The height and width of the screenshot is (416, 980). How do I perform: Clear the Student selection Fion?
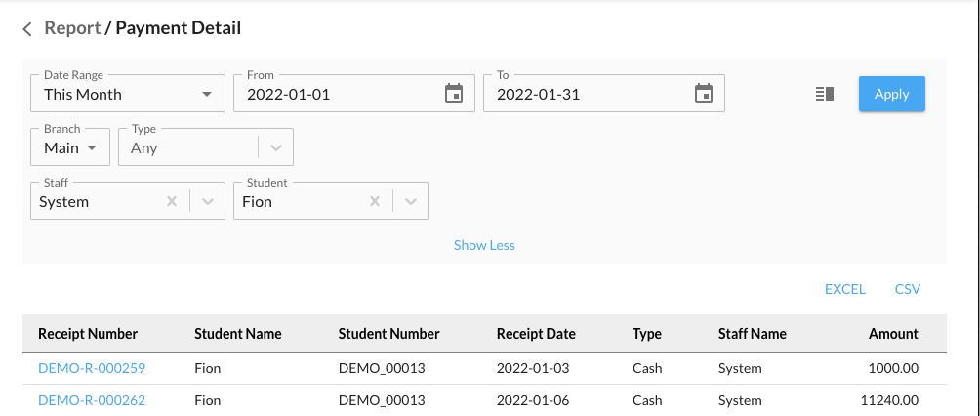[x=375, y=201]
